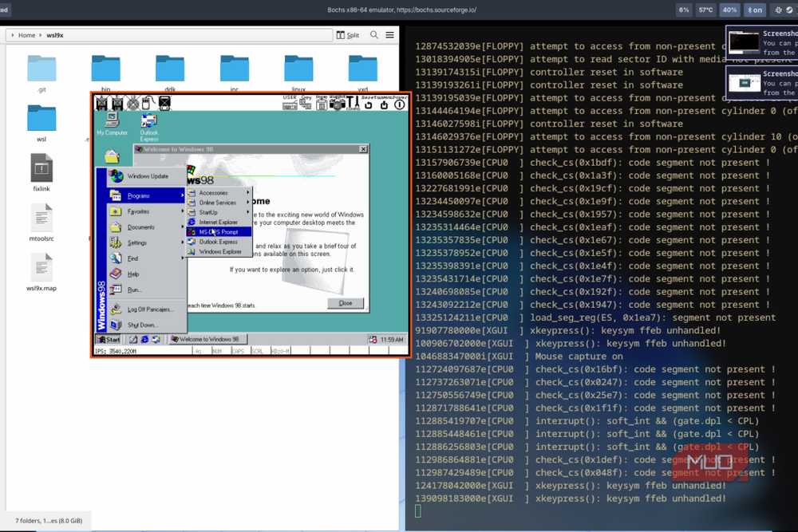
Task: Launch Internet Explorer from quick launch
Action: click(144, 339)
